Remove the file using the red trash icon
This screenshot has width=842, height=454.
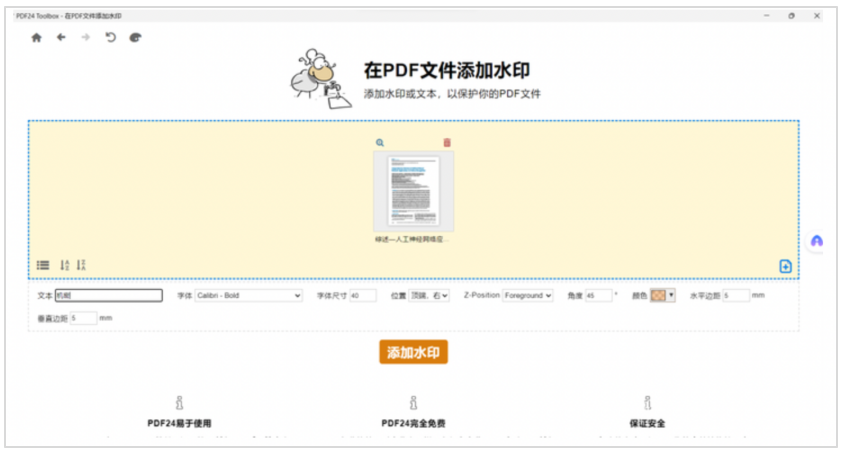[x=447, y=142]
